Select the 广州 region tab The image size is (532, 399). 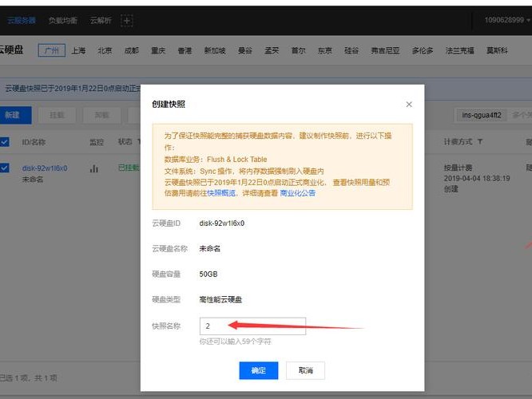pos(52,50)
